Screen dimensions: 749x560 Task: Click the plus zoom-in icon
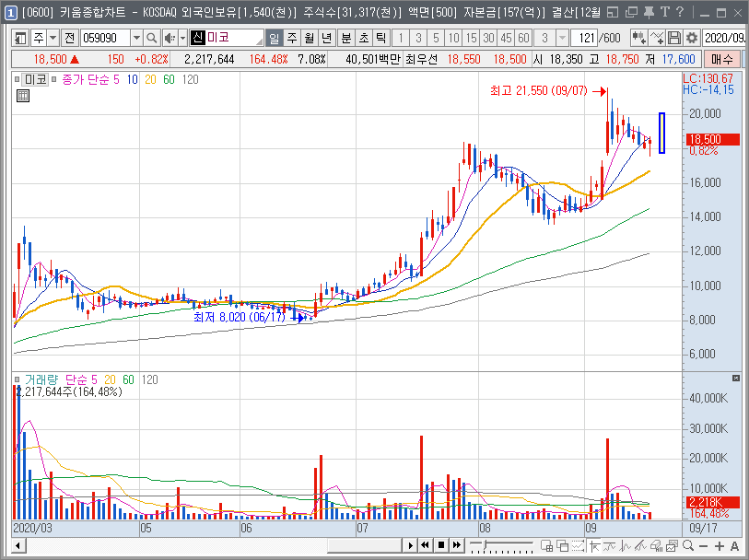(720, 545)
